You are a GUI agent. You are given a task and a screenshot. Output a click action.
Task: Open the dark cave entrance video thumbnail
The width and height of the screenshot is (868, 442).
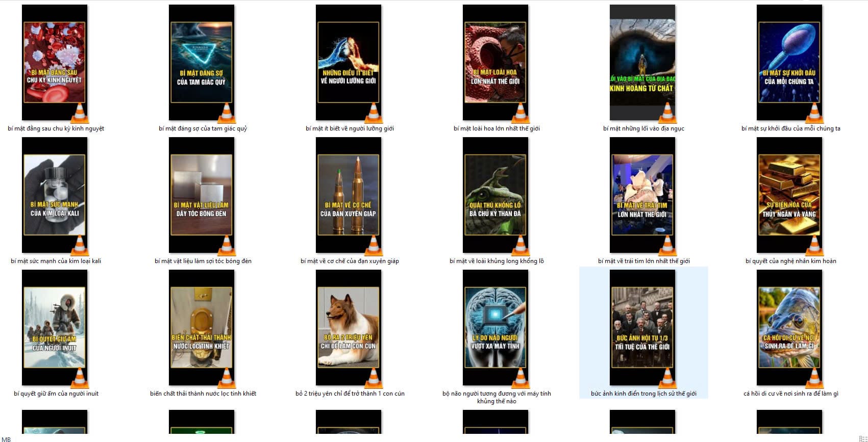(x=642, y=63)
